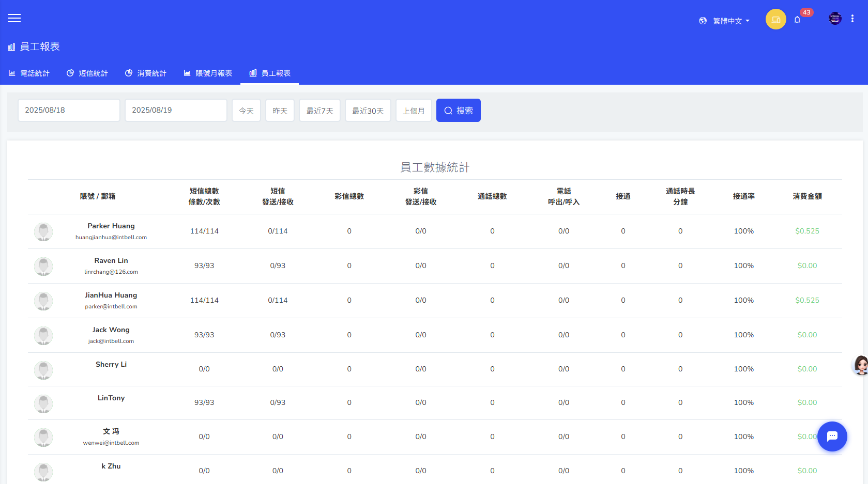
Task: Select the 上個月 date filter
Action: pos(414,111)
